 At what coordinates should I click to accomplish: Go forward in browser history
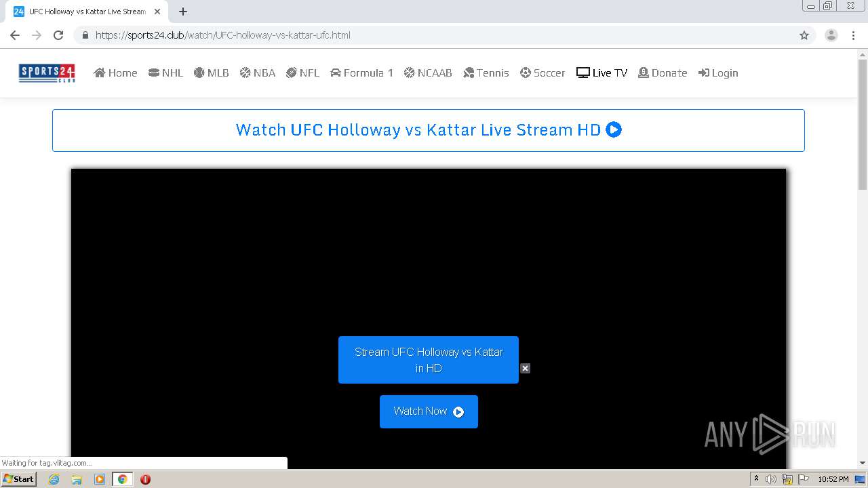[x=37, y=35]
